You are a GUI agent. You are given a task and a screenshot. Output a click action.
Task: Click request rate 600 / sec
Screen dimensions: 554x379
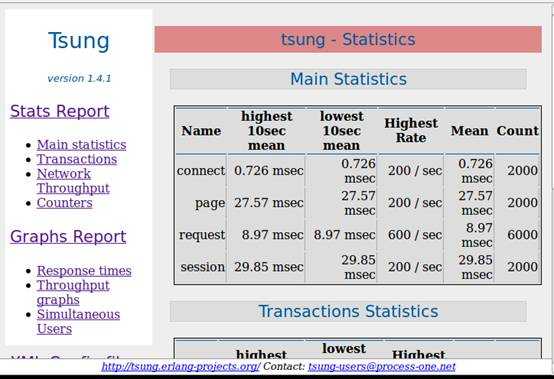point(415,235)
